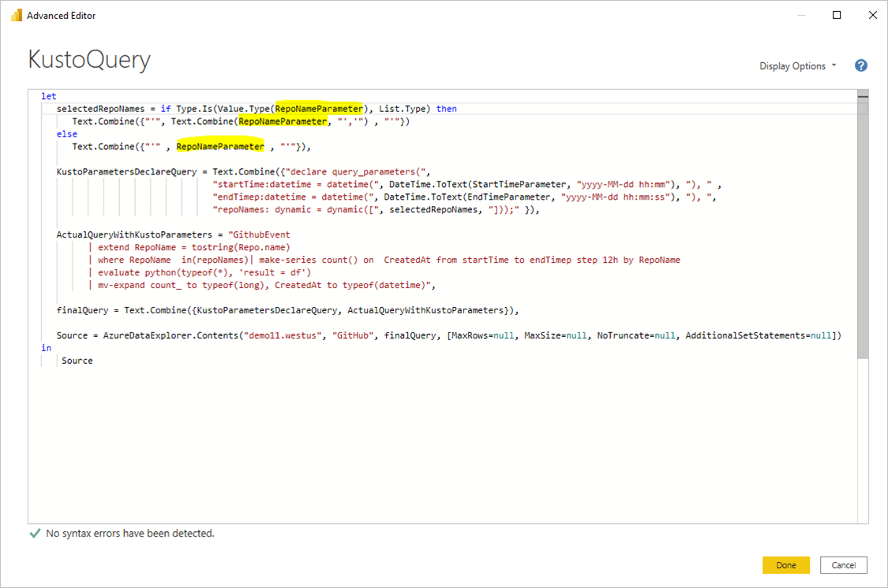Click the Source line at editor bottom
Viewport: 888px width, 588px height.
point(77,360)
